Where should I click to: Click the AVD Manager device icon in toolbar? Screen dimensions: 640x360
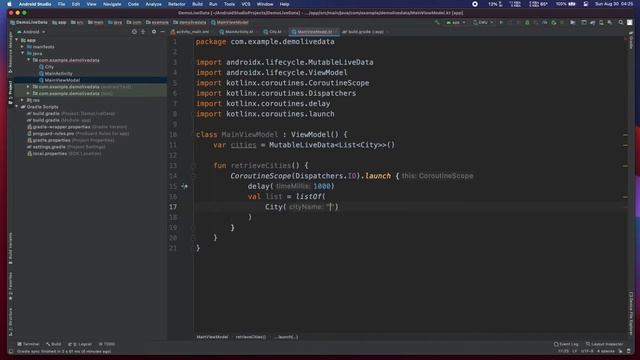(601, 22)
